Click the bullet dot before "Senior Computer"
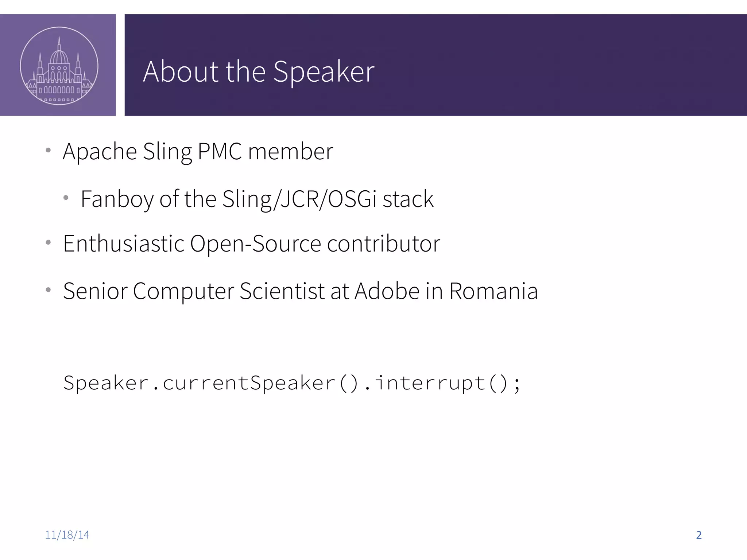Viewport: 747px width, 560px height. click(48, 290)
